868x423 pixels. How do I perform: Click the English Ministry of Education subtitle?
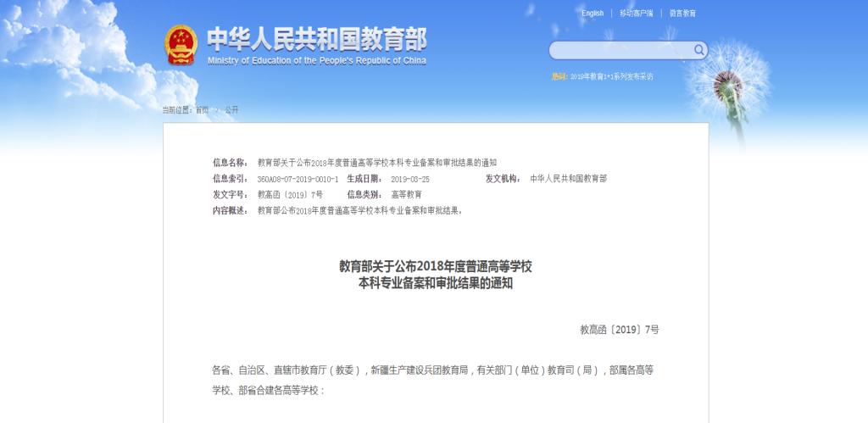pyautogui.click(x=317, y=61)
